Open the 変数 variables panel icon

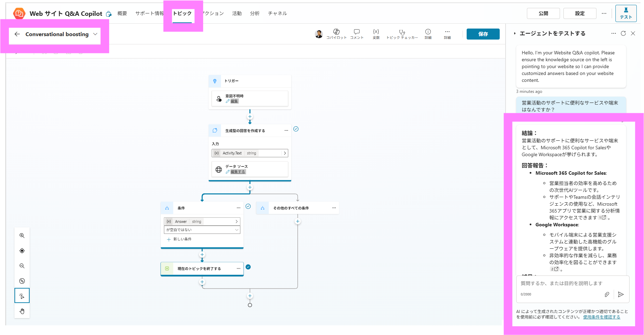pyautogui.click(x=376, y=34)
